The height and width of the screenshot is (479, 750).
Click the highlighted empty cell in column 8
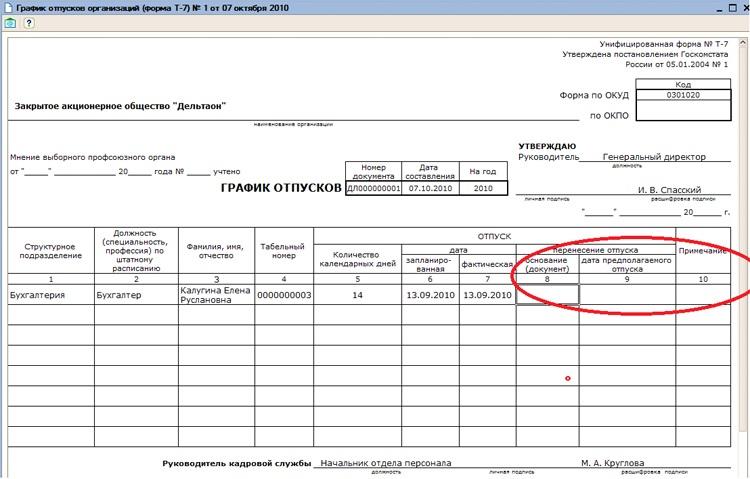click(x=547, y=295)
